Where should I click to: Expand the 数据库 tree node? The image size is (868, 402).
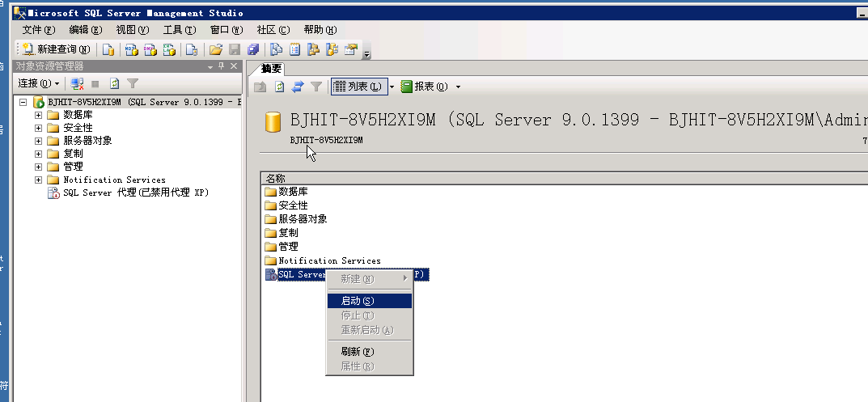[x=38, y=115]
